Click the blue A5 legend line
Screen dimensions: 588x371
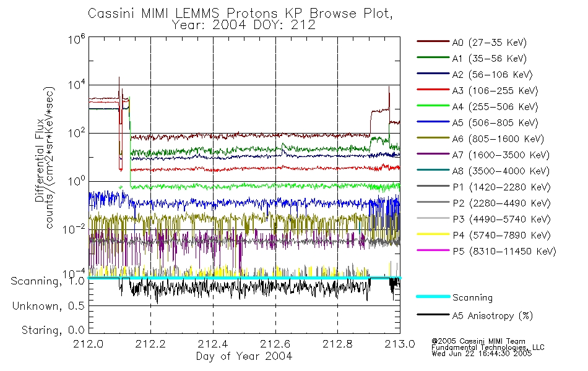coord(433,121)
